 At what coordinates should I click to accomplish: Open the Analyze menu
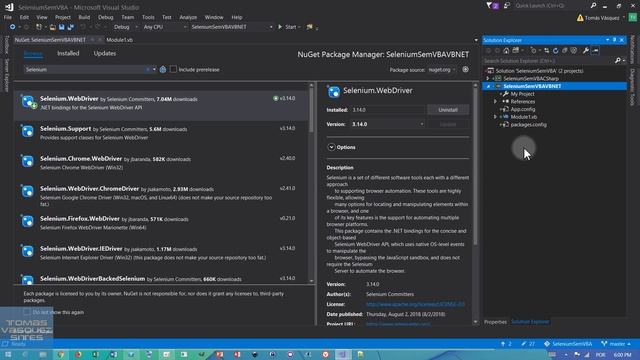tap(188, 17)
